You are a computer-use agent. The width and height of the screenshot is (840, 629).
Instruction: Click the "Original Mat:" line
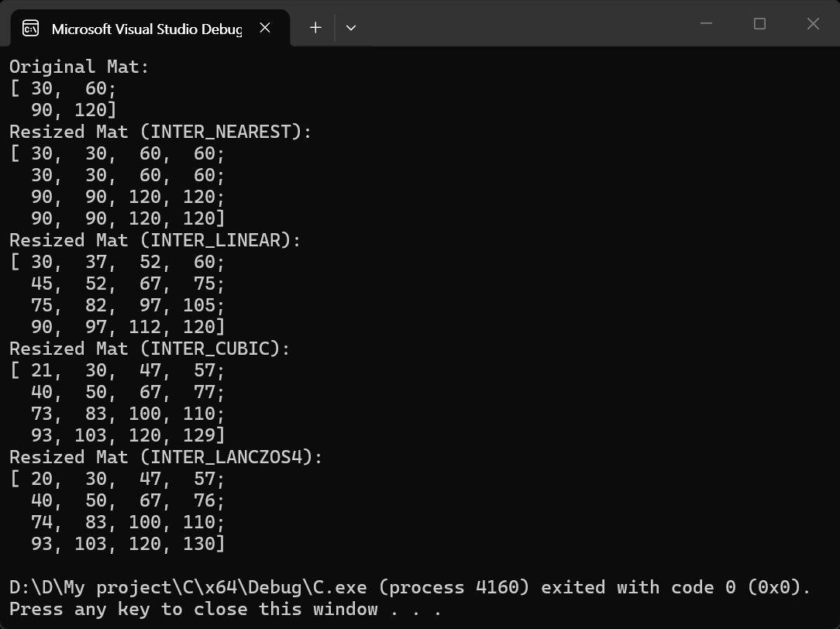(x=79, y=67)
